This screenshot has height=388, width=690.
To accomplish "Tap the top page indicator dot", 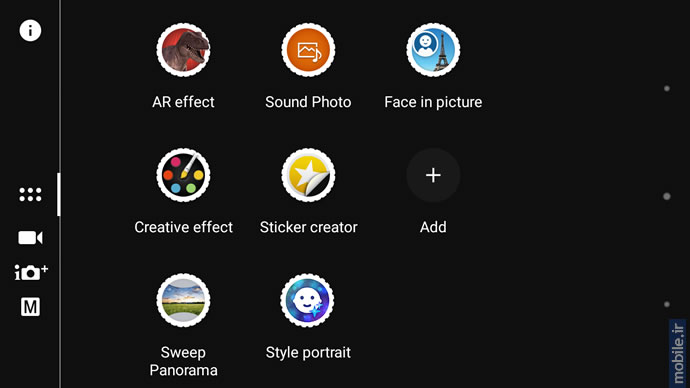I will [667, 88].
